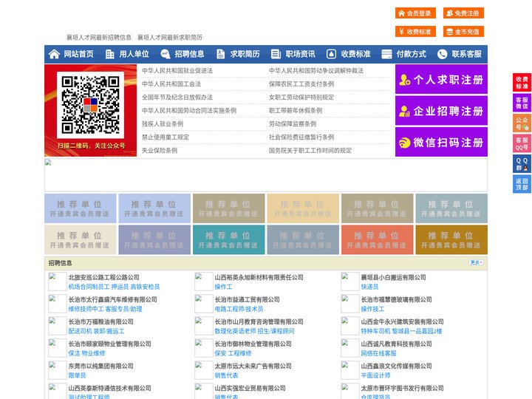Click the chart icon beside 招聘信息
Viewport: 532px width, 399px height.
coord(166,54)
